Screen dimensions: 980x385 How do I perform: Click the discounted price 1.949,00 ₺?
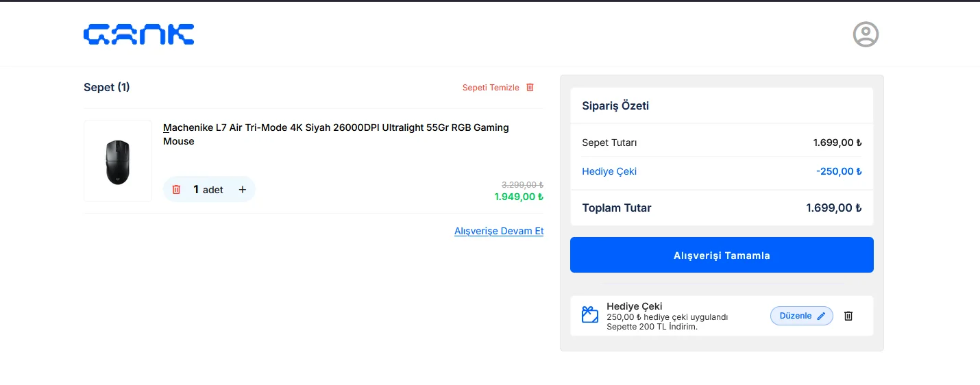pyautogui.click(x=519, y=197)
